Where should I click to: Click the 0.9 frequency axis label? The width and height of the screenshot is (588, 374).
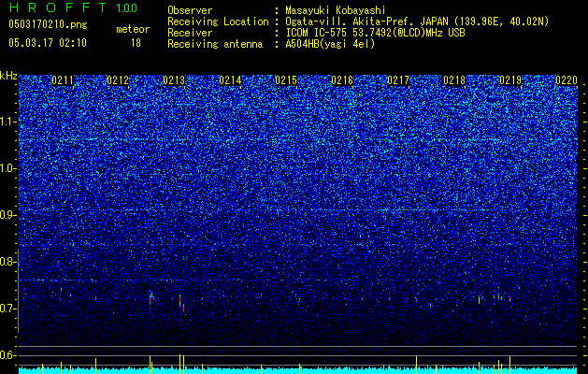[x=8, y=215]
